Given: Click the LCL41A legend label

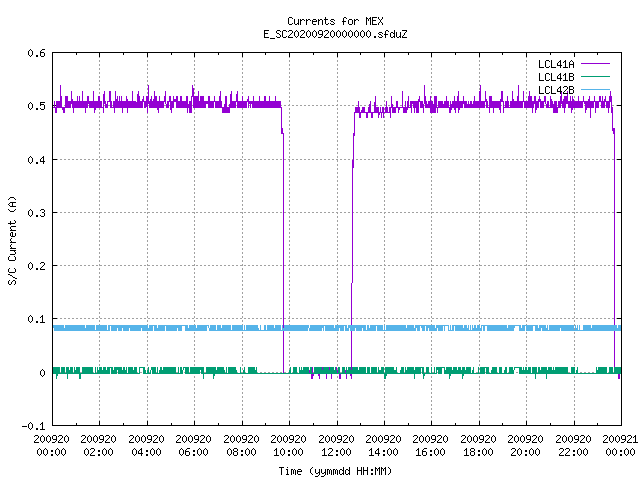Looking at the screenshot, I should pyautogui.click(x=556, y=64).
